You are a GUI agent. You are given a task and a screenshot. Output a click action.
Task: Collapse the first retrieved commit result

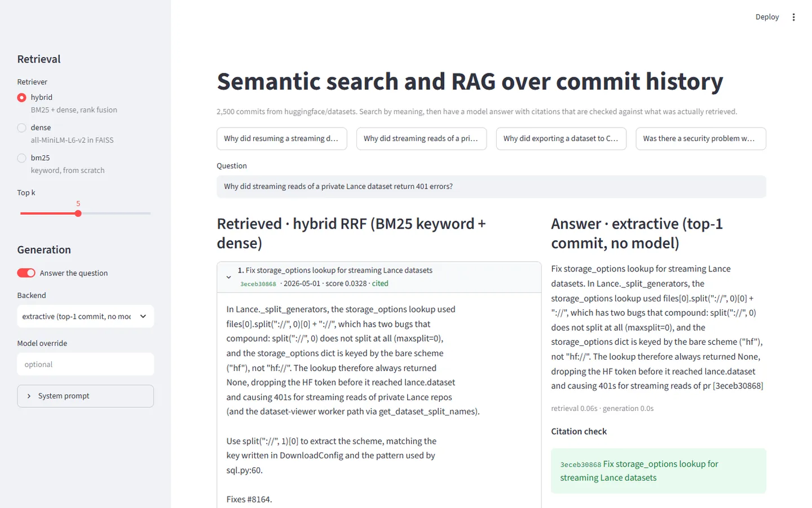pos(379,277)
